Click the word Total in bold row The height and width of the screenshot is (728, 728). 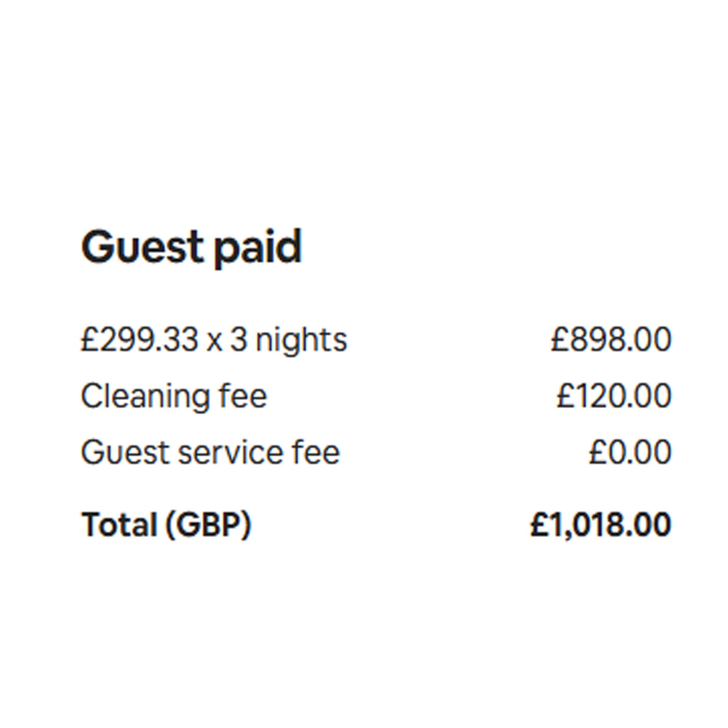tap(119, 524)
